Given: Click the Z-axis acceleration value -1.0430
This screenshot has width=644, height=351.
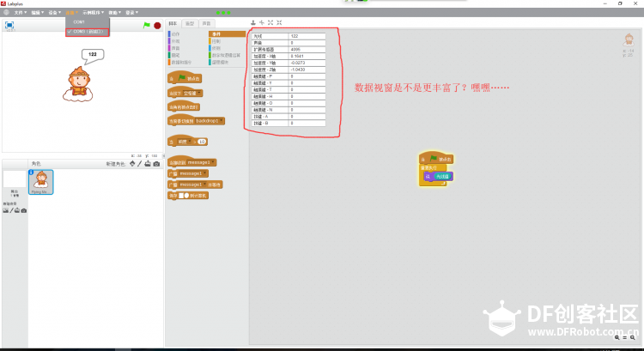Looking at the screenshot, I should (x=307, y=70).
